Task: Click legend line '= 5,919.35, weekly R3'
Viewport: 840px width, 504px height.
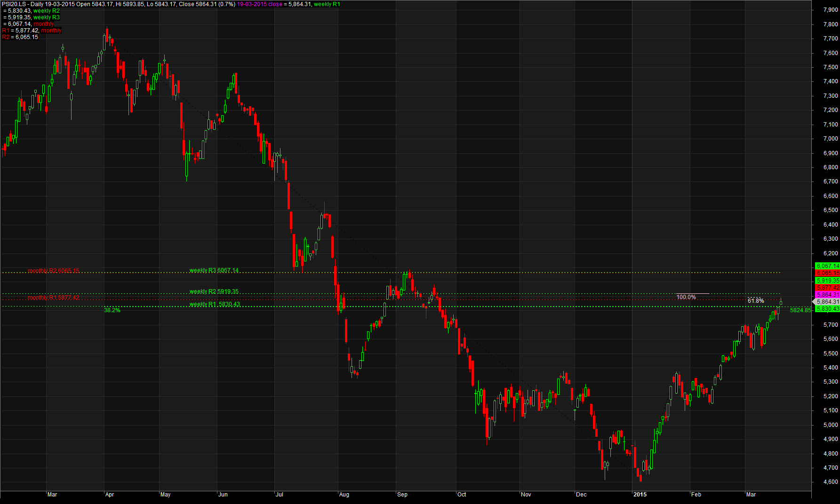Action: point(32,17)
